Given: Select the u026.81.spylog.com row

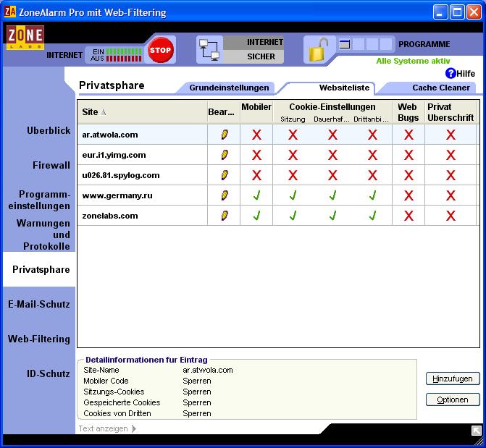Looking at the screenshot, I should tap(277, 175).
